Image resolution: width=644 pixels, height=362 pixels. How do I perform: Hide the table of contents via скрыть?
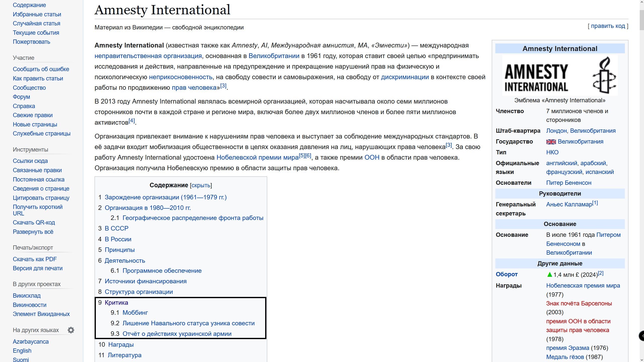(201, 185)
